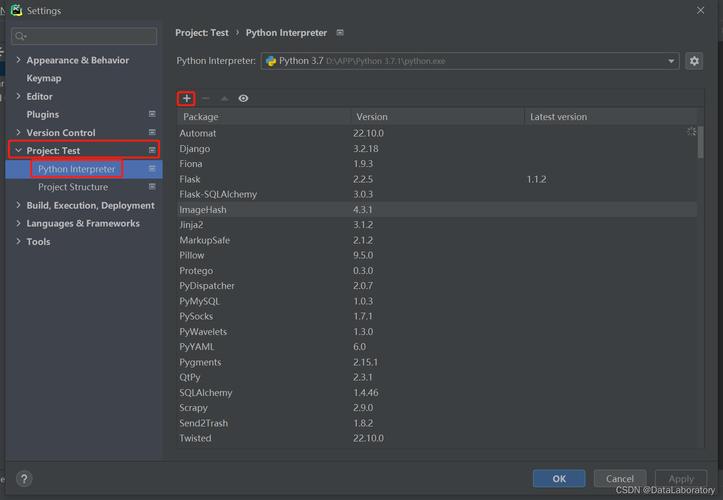Select the Flask package row
The width and height of the screenshot is (723, 500).
(437, 179)
